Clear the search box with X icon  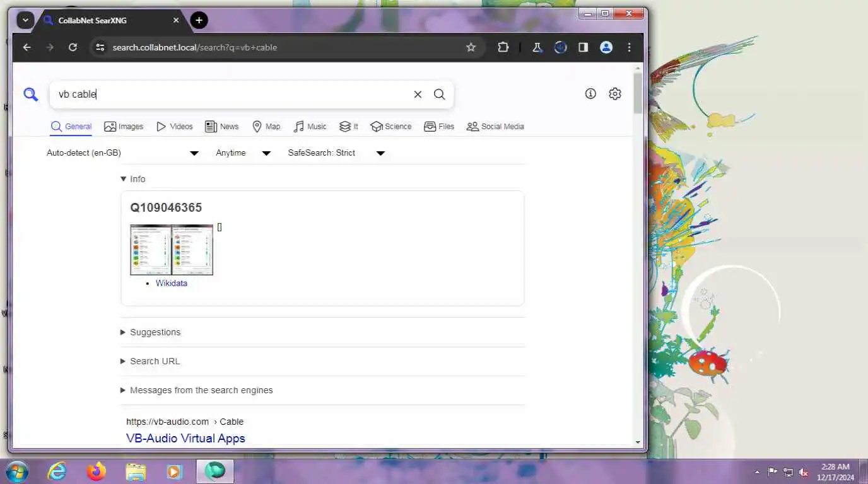pos(418,95)
